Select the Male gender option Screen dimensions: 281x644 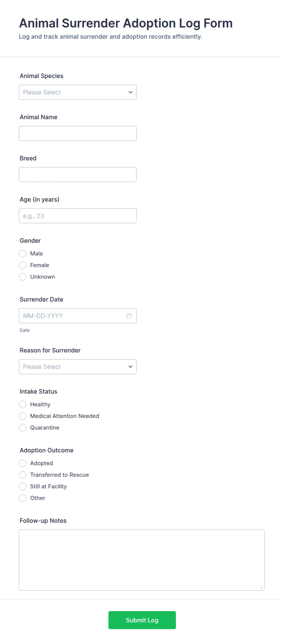pos(23,254)
